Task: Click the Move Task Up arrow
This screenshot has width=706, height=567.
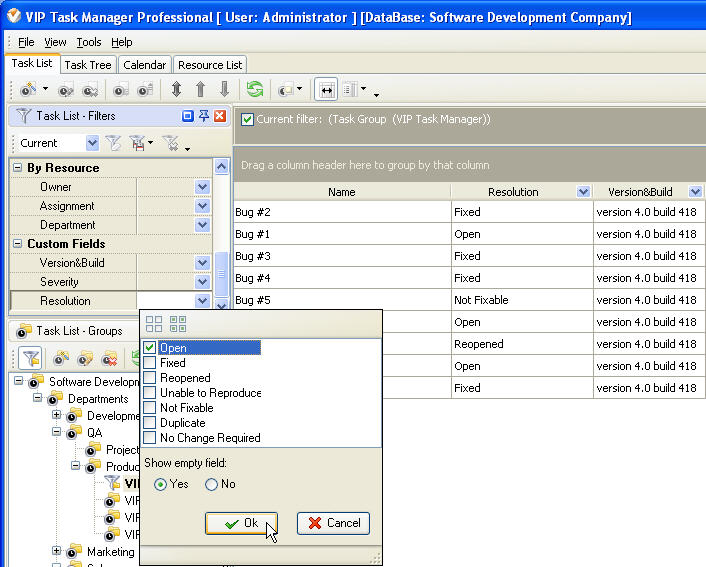Action: click(200, 89)
